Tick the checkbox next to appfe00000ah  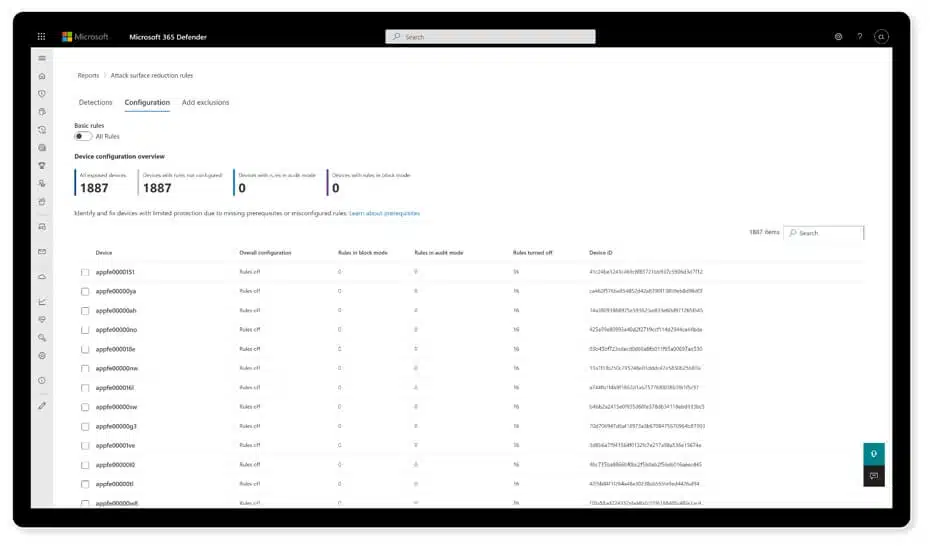pos(85,311)
